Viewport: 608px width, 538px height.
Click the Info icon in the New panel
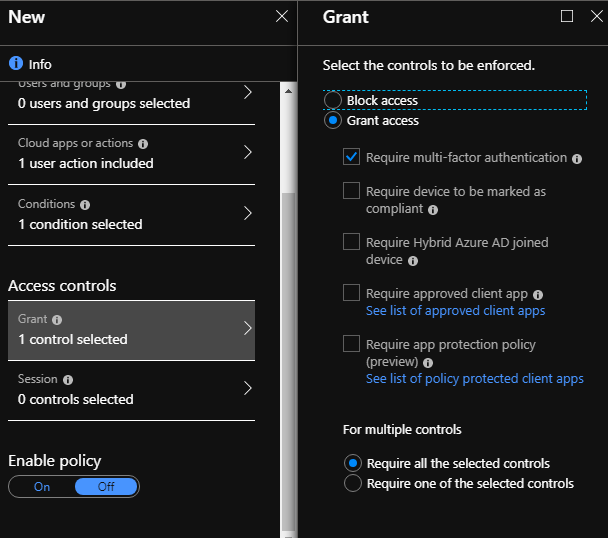[x=16, y=63]
